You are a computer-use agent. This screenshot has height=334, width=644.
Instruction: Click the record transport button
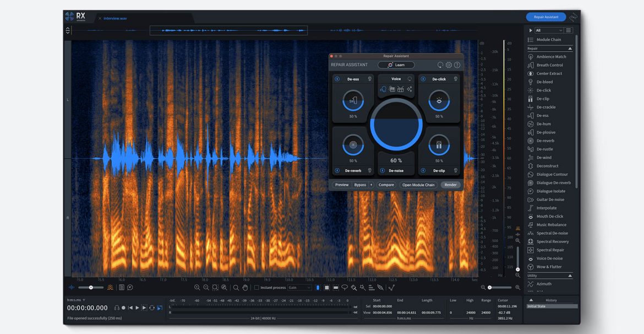tap(123, 308)
